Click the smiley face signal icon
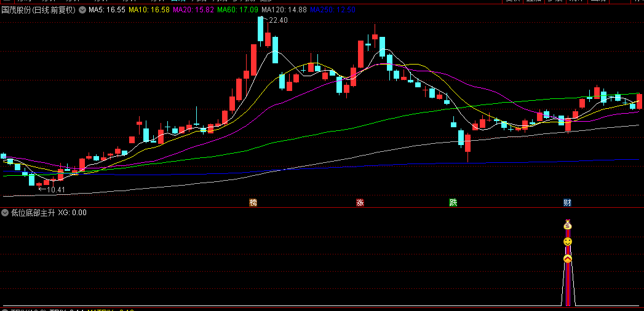The width and height of the screenshot is (644, 311). click(x=568, y=242)
